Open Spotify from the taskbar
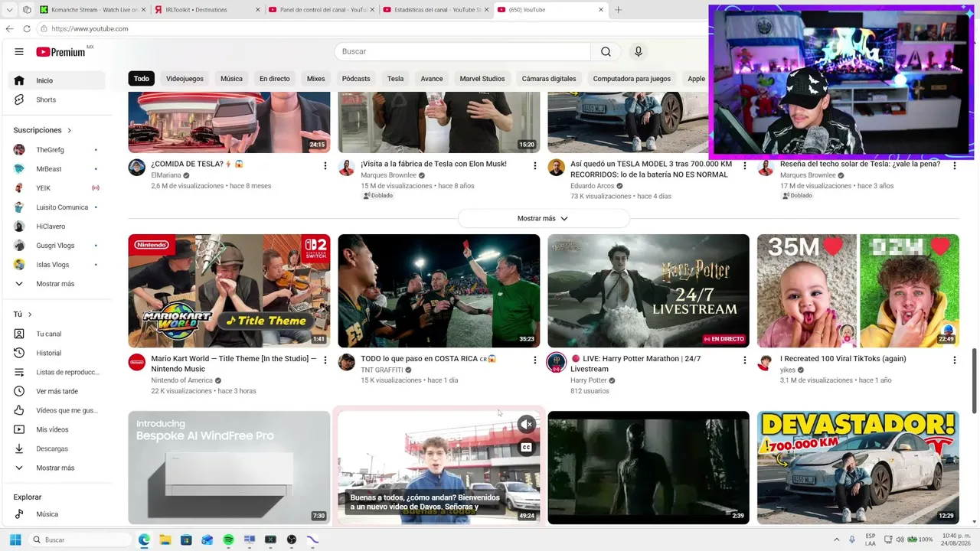The width and height of the screenshot is (980, 551). coord(228,540)
